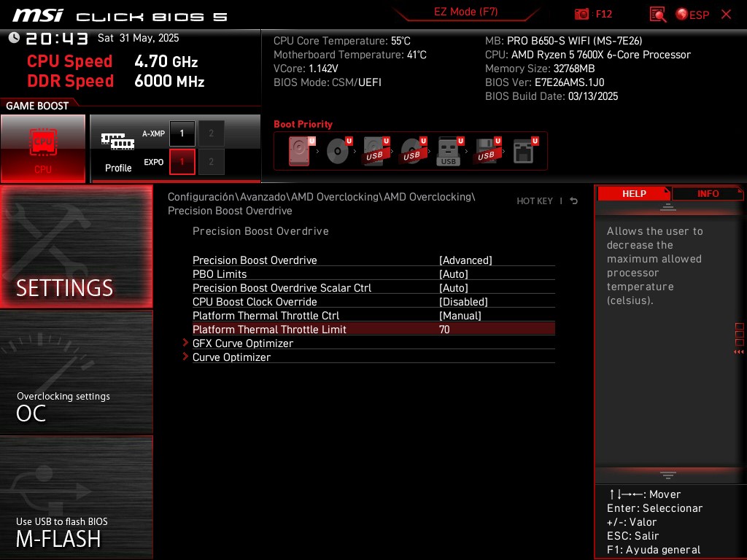This screenshot has width=747, height=560.
Task: Select the network boot icon in Boot Priority
Action: pyautogui.click(x=524, y=152)
